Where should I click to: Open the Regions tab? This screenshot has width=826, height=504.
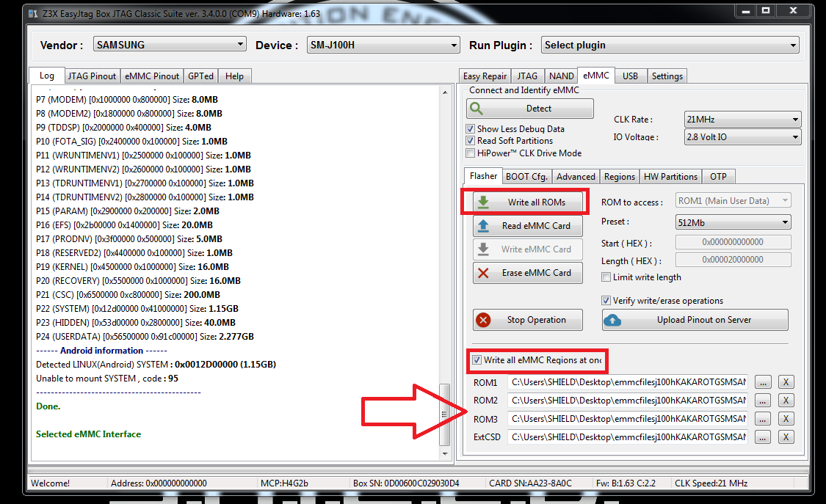tap(620, 177)
